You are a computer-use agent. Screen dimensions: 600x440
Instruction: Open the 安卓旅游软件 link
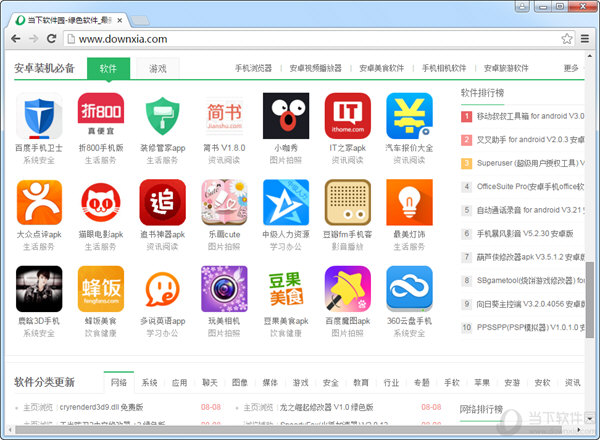(x=506, y=68)
